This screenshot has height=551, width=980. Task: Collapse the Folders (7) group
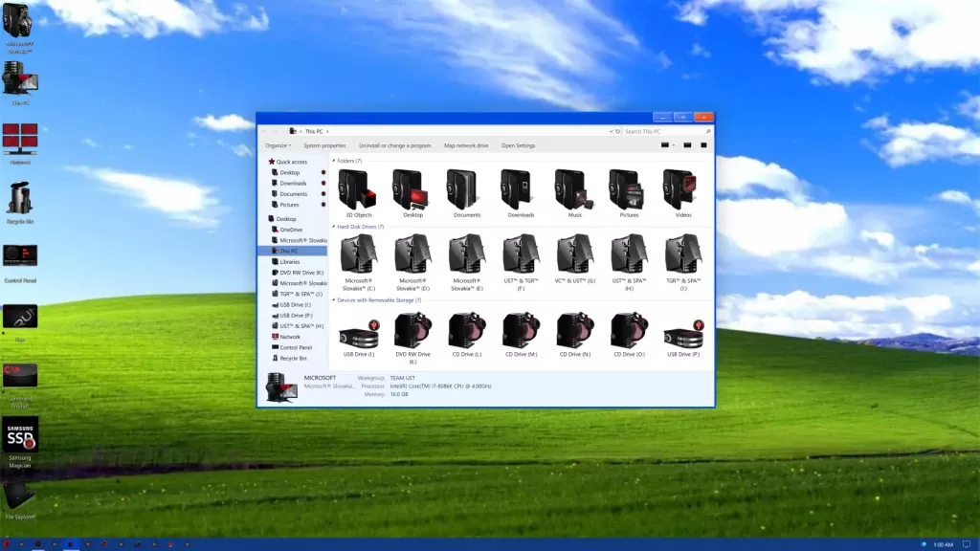(333, 161)
